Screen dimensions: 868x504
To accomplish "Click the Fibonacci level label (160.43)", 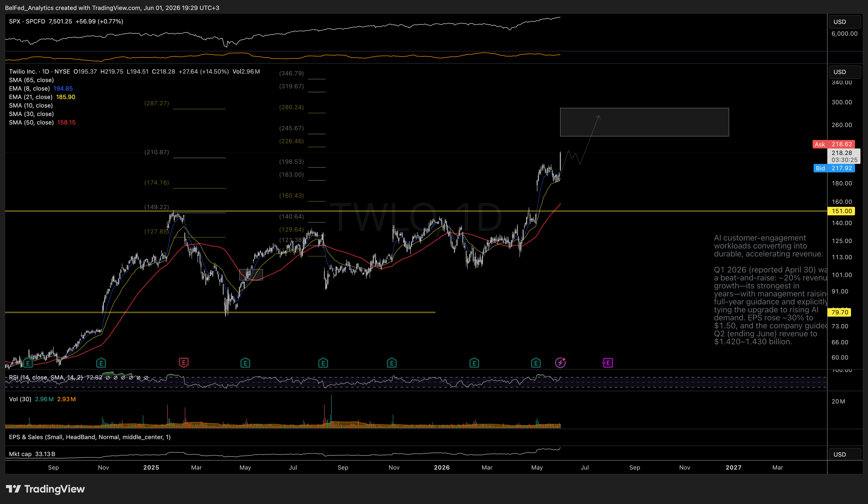I will [x=291, y=196].
